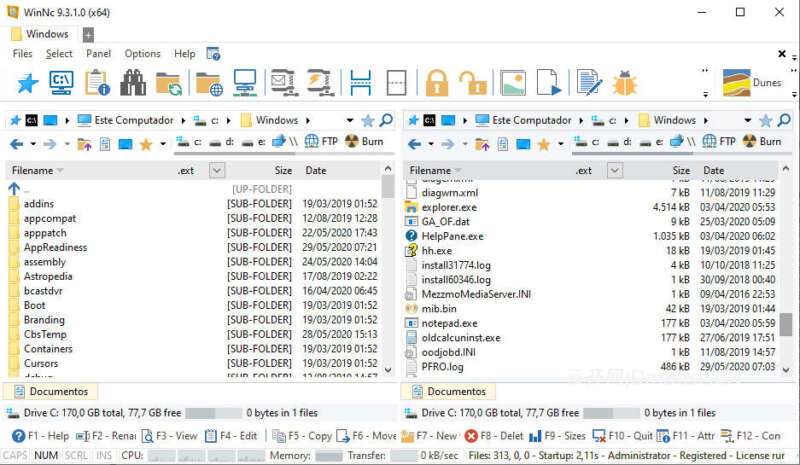Click the right panel parent folder up icon
Viewport: 800px width, 465px height.
tap(482, 144)
